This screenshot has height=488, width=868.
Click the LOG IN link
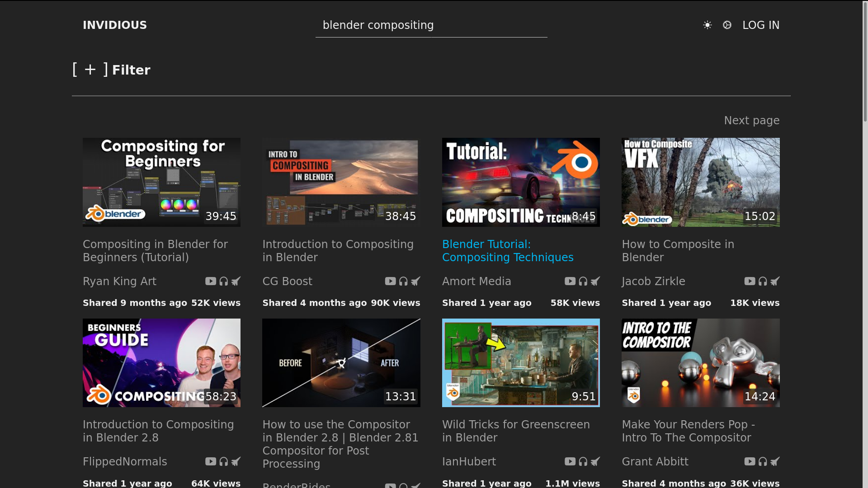tap(761, 25)
